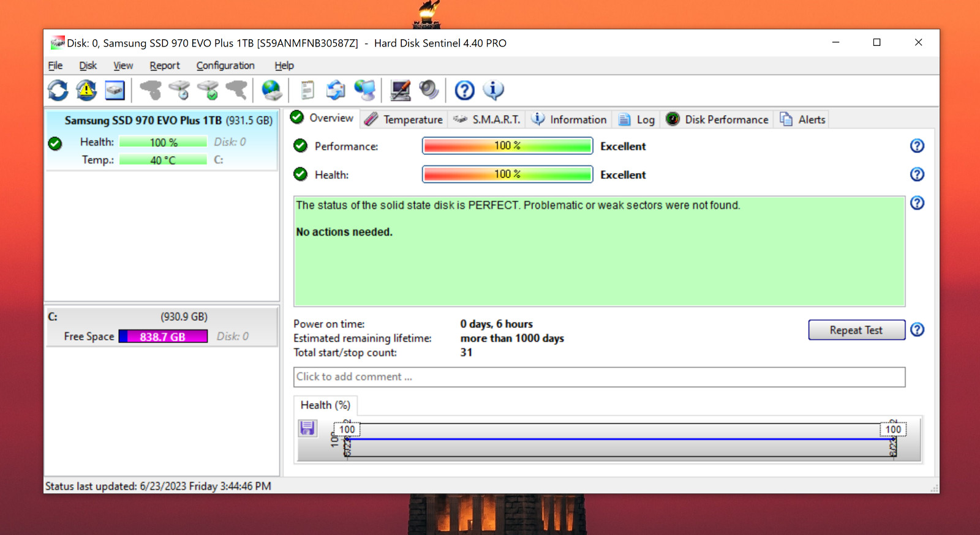
Task: Click the refresh with warning triangle icon
Action: pos(86,91)
